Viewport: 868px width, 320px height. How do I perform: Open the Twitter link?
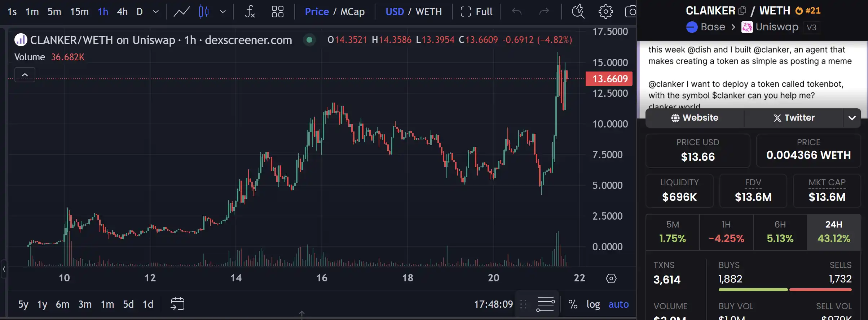pos(794,118)
